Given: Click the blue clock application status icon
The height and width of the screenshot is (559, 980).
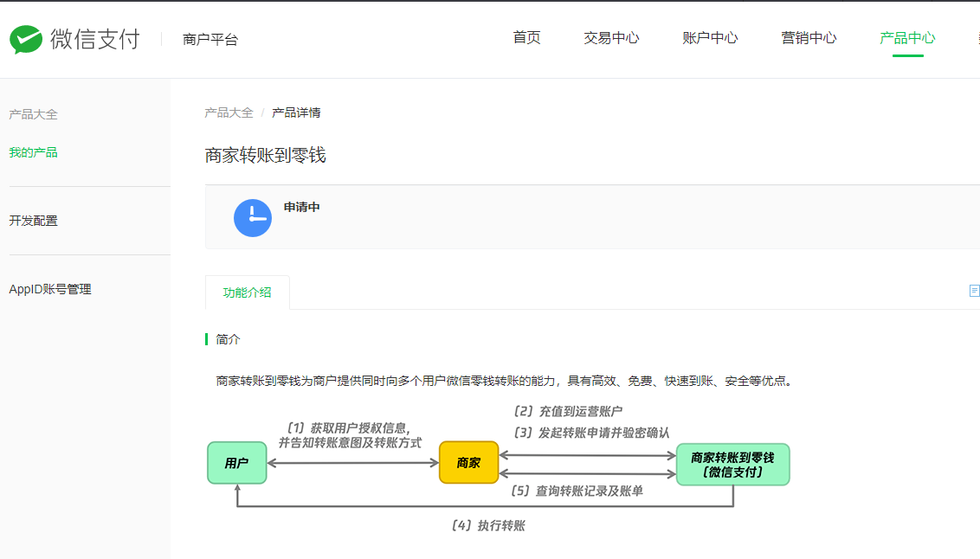Looking at the screenshot, I should click(253, 218).
